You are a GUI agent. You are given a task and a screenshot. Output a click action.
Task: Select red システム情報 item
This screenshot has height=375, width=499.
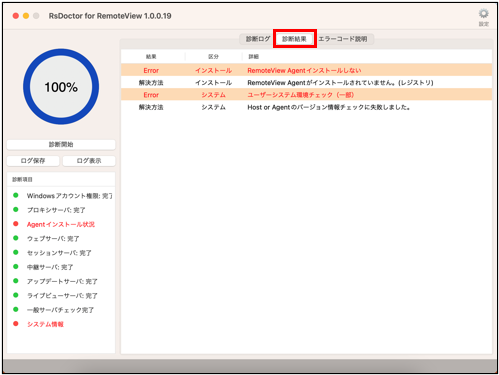(45, 324)
